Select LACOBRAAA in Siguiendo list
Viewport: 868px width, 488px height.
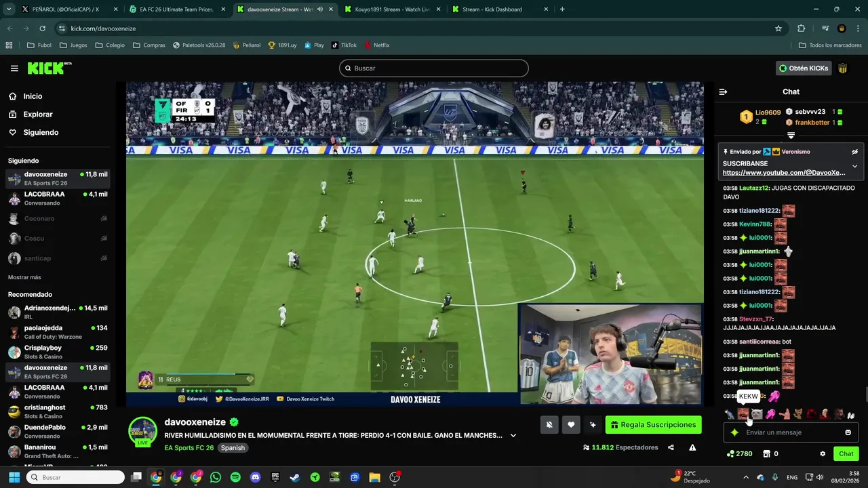[x=58, y=199]
